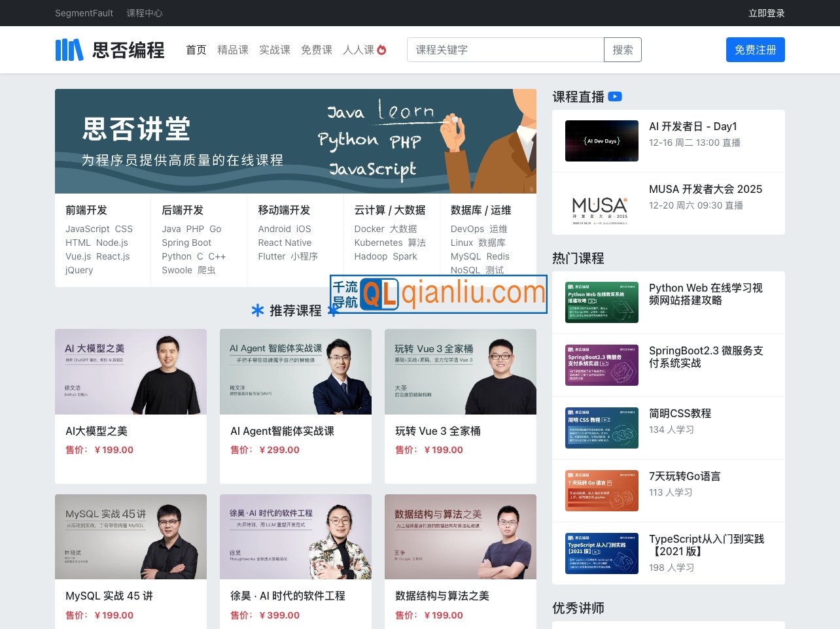Open the 实战课 tab
The height and width of the screenshot is (629, 840).
tap(275, 50)
